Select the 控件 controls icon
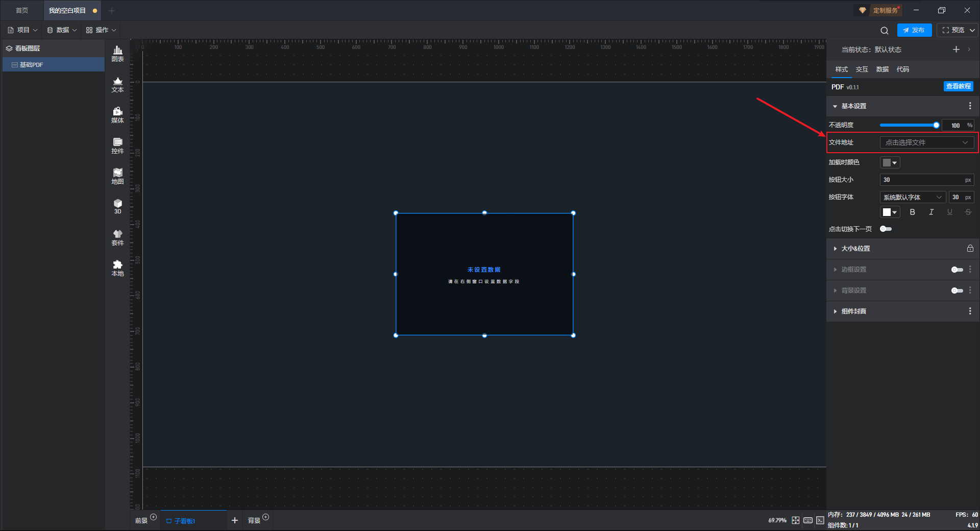The width and height of the screenshot is (980, 531). 117,146
